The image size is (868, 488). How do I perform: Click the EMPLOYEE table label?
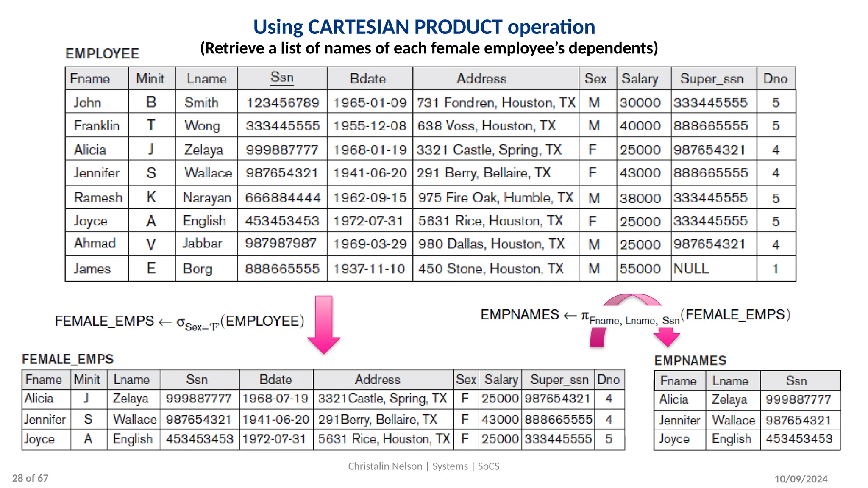(x=102, y=54)
